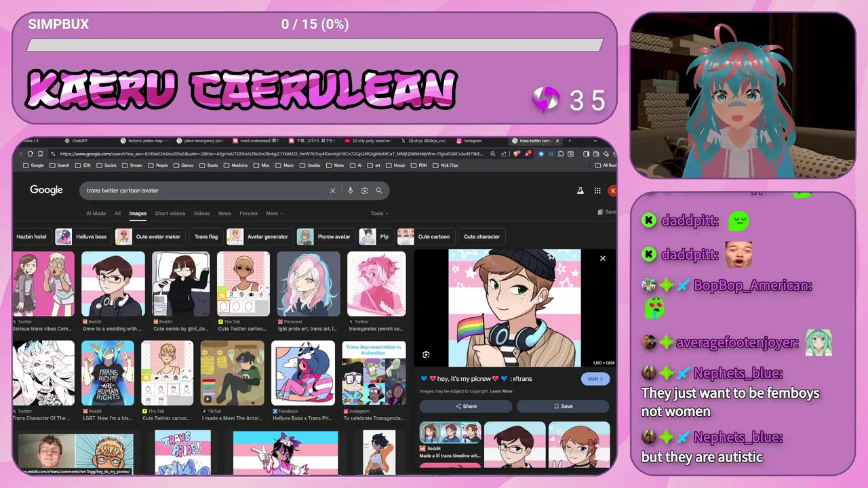
Task: Save the previewed image with Save button
Action: point(563,406)
